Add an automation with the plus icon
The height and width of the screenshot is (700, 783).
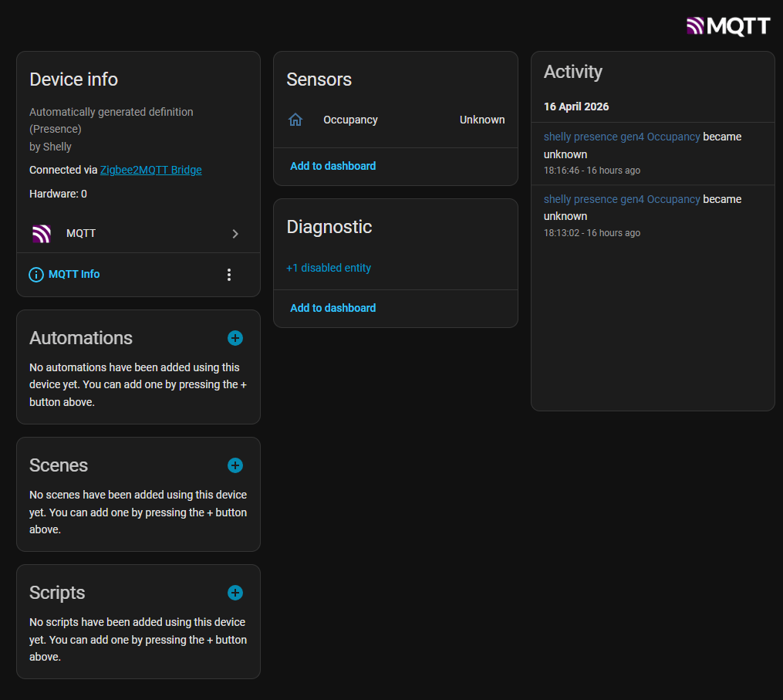(x=235, y=338)
